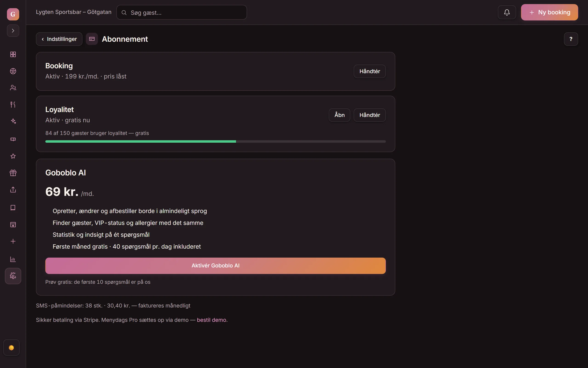Click the Lygten Sportsbar – Götgatan venue name
The image size is (588, 368).
point(74,12)
